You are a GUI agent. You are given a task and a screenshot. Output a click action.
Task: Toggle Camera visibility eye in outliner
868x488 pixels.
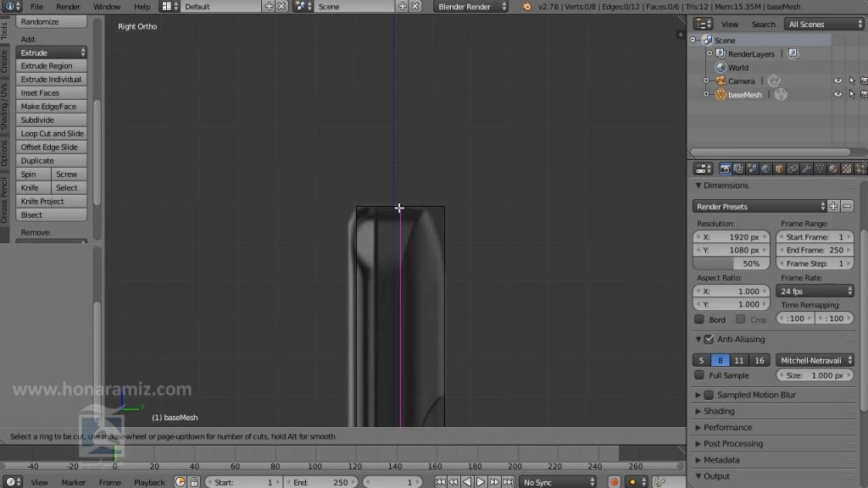(x=838, y=80)
